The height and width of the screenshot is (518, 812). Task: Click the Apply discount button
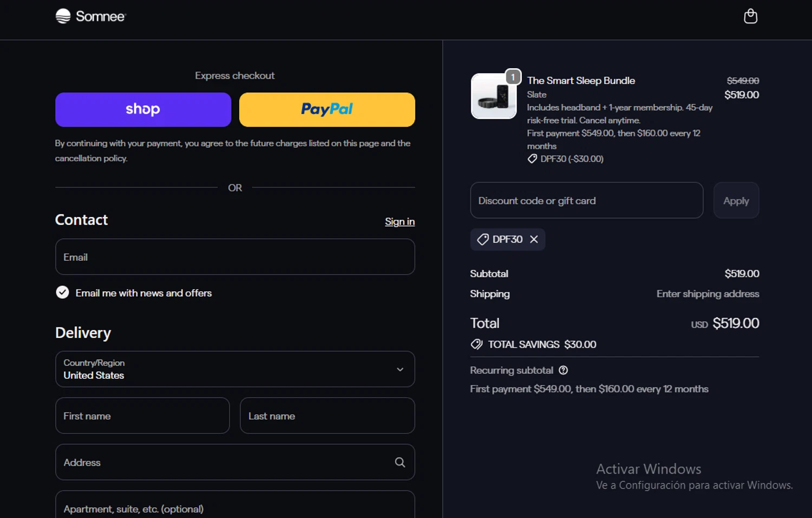pos(736,200)
